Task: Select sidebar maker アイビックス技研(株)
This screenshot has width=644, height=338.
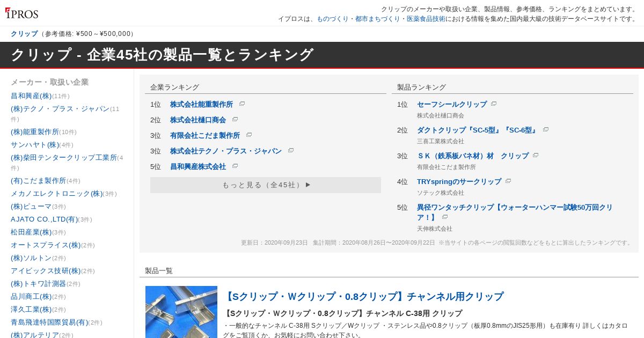Action: coord(46,271)
